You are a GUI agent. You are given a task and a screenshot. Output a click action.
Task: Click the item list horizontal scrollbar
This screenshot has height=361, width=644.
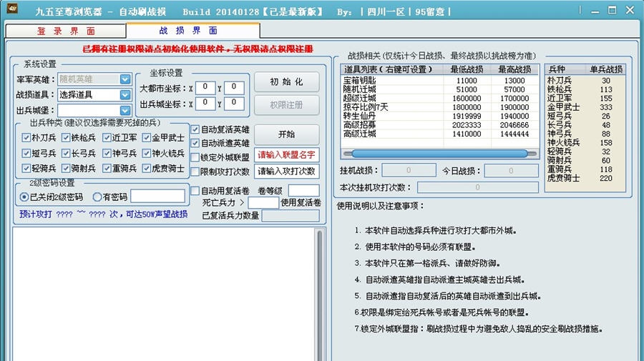(x=440, y=154)
